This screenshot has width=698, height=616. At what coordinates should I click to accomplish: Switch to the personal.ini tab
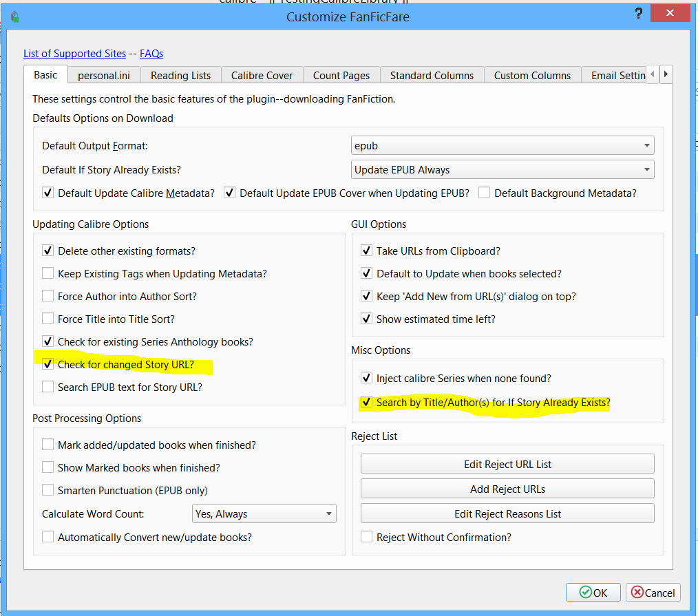pos(104,75)
